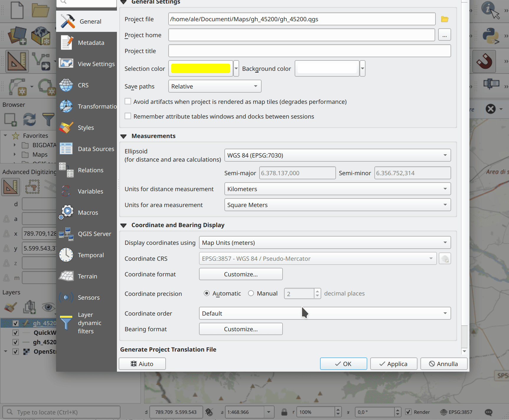Open the Data Sources tab
The width and height of the screenshot is (509, 420).
tap(96, 149)
